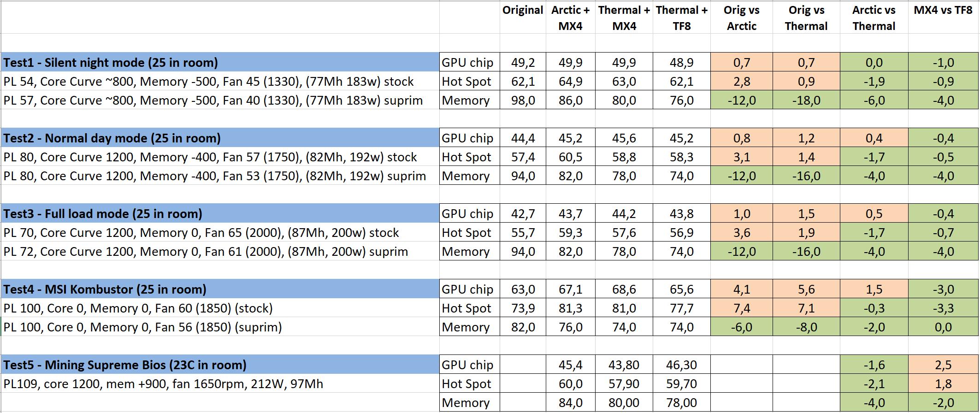Viewport: 980px width, 413px height.
Task: Select the 78,00 Thermal + TF8 memory cell
Action: pos(682,403)
